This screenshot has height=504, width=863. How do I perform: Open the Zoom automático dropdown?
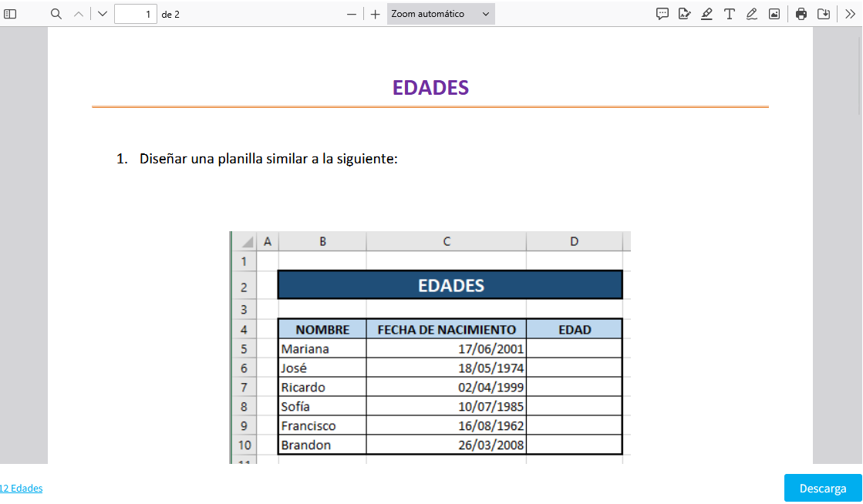point(440,14)
